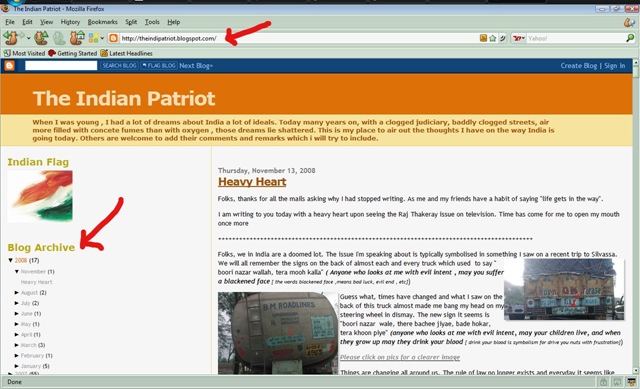Open the Bookmarks menu
This screenshot has width=640, height=389.
[x=102, y=22]
